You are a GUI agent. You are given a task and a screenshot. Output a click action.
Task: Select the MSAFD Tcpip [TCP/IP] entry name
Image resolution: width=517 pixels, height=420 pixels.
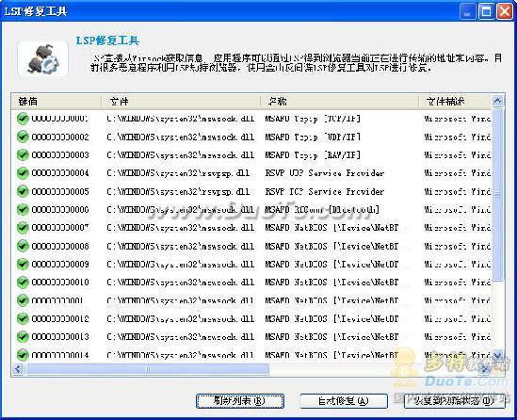click(313, 119)
